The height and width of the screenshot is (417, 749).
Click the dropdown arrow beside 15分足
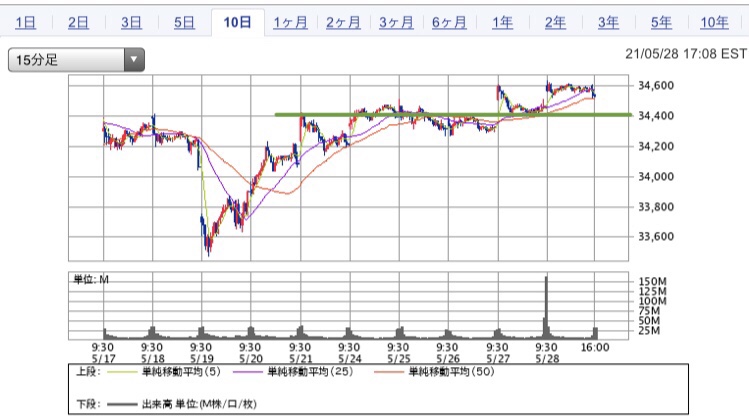[134, 60]
